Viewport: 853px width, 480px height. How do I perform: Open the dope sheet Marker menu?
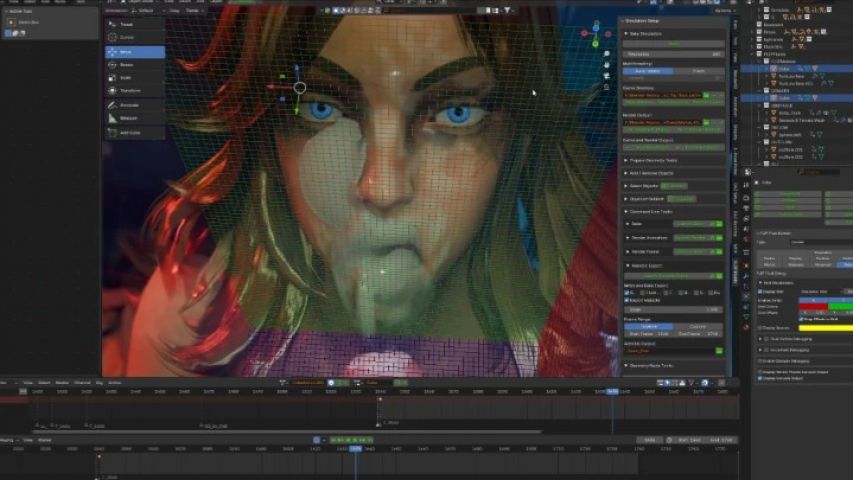click(63, 383)
